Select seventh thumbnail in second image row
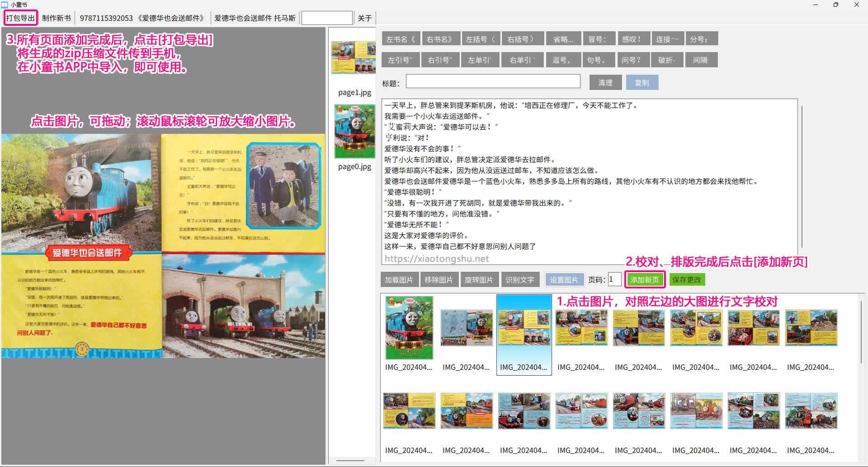The height and width of the screenshot is (467, 868). (754, 418)
